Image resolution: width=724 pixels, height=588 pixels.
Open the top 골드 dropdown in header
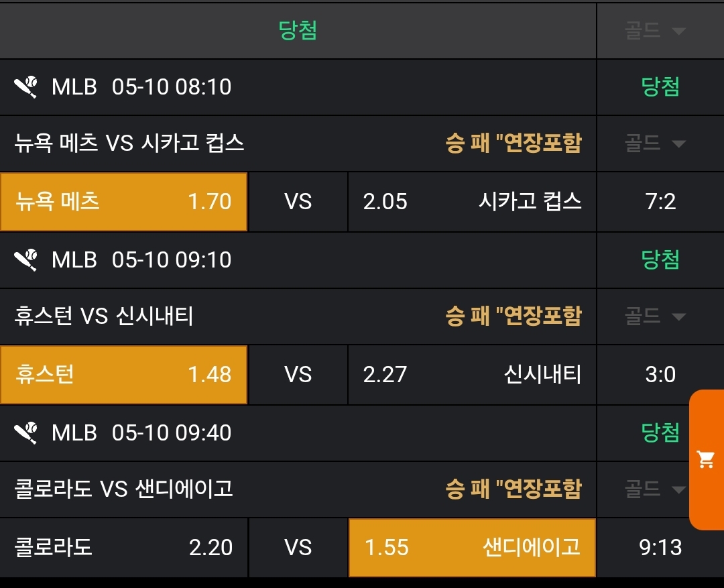pos(655,31)
